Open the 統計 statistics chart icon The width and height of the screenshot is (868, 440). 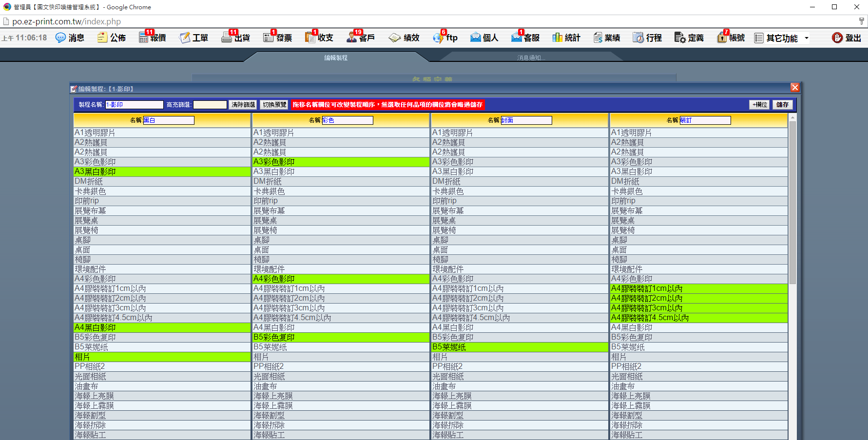point(557,38)
